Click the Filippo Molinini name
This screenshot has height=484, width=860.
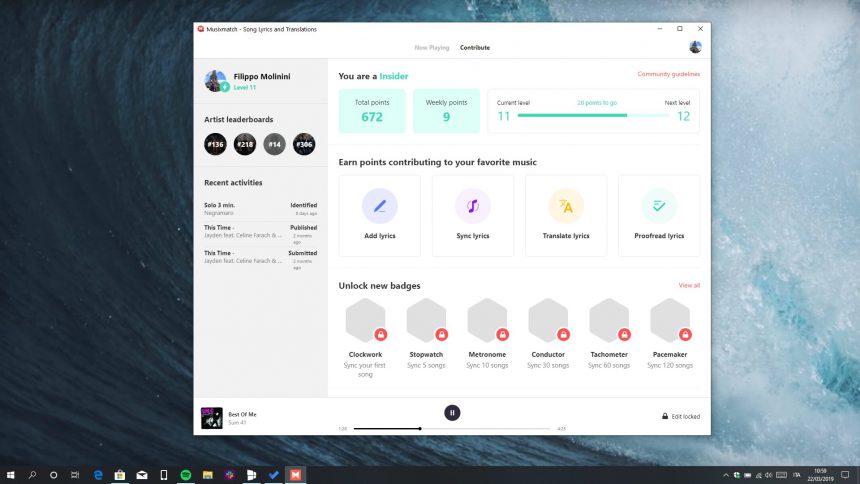click(x=262, y=76)
